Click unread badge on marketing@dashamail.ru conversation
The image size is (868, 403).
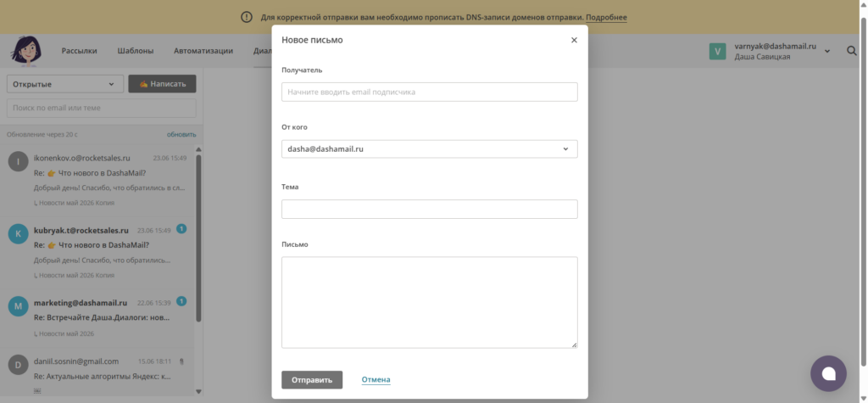181,301
